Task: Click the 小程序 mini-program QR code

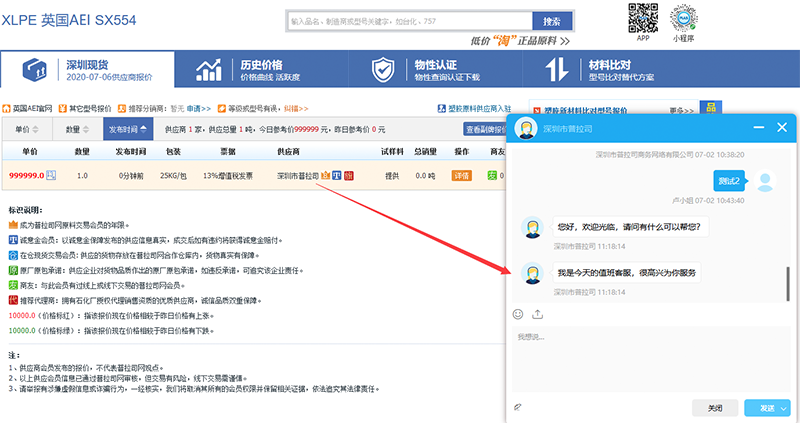Action: [x=684, y=18]
